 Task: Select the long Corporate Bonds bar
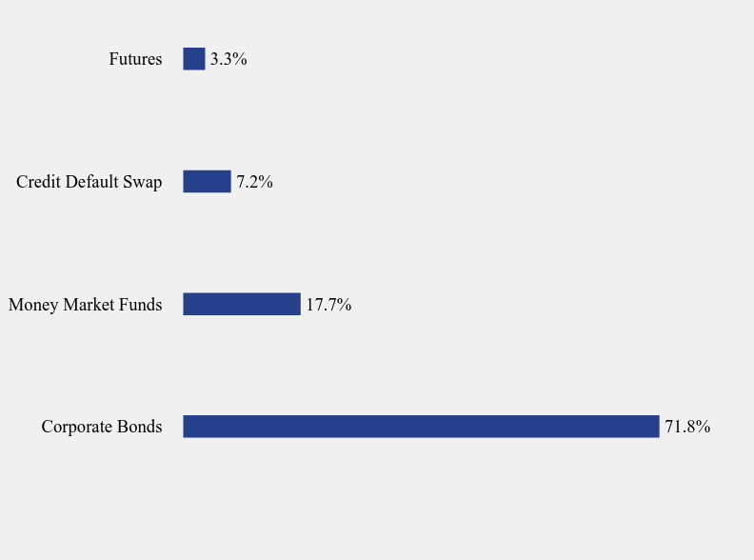(421, 427)
